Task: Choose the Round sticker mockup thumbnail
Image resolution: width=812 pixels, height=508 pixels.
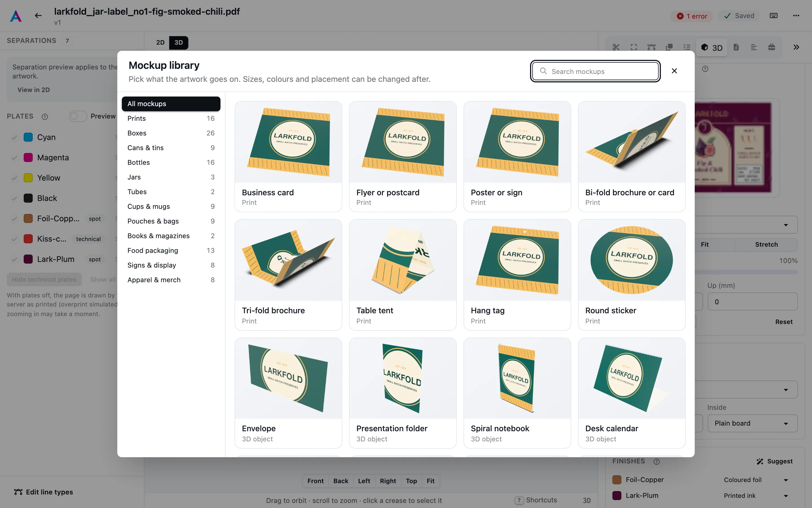Action: click(x=632, y=260)
